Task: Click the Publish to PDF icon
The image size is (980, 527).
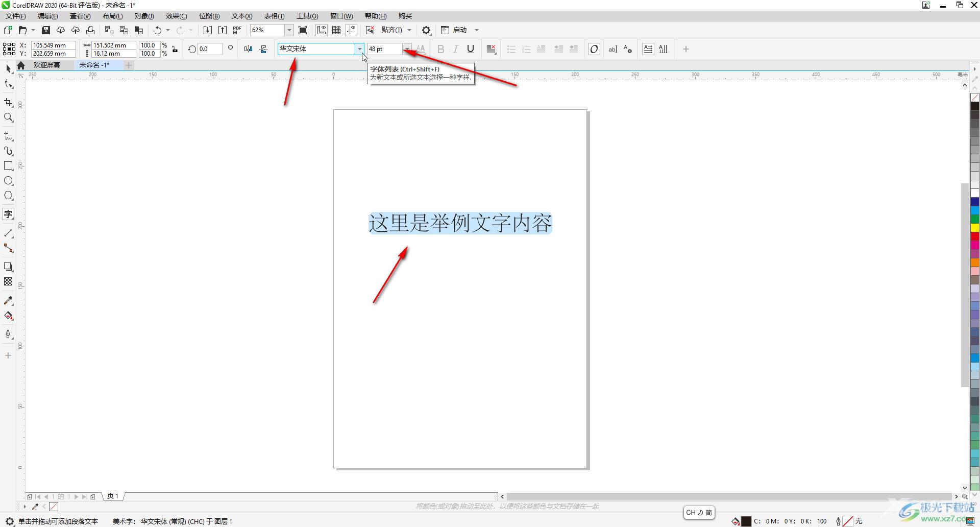Action: pos(237,30)
